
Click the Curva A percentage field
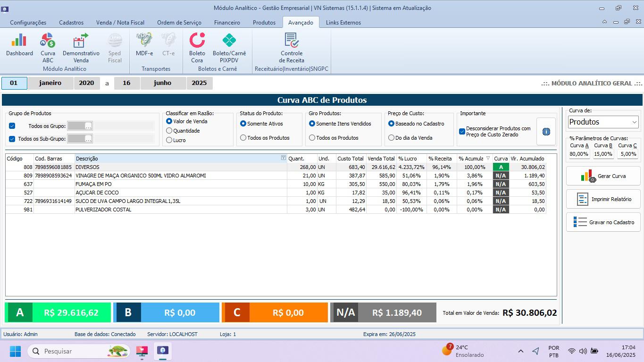[579, 154]
